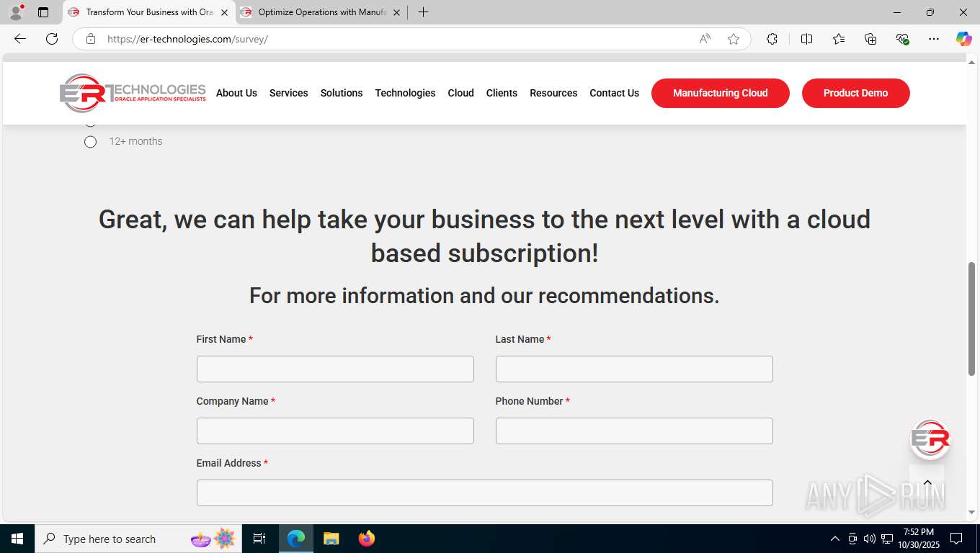Open the Windows Start menu
The height and width of the screenshot is (553, 980).
(x=17, y=539)
